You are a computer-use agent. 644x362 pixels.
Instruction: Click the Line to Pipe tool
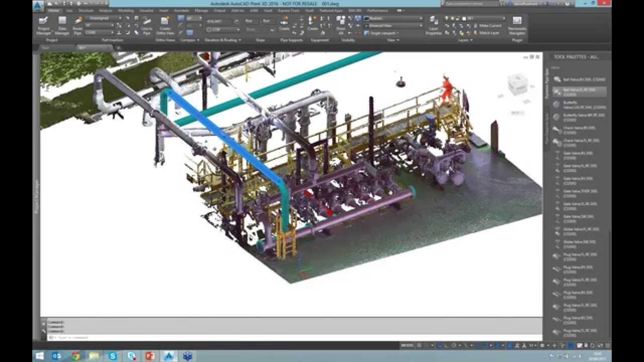147,25
